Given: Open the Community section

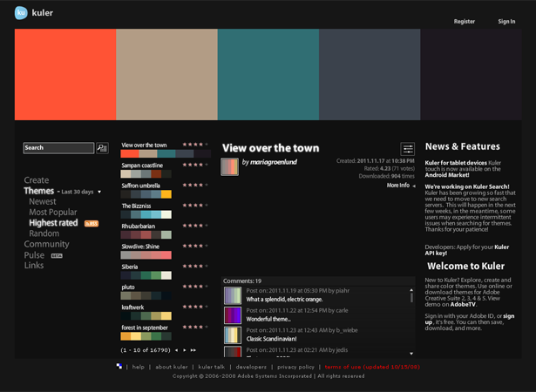Looking at the screenshot, I should pos(46,245).
